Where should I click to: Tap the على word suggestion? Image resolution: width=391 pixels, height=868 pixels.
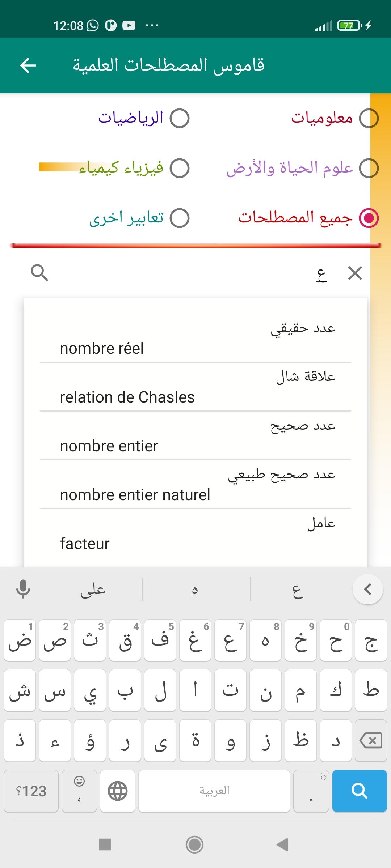pos(93,589)
